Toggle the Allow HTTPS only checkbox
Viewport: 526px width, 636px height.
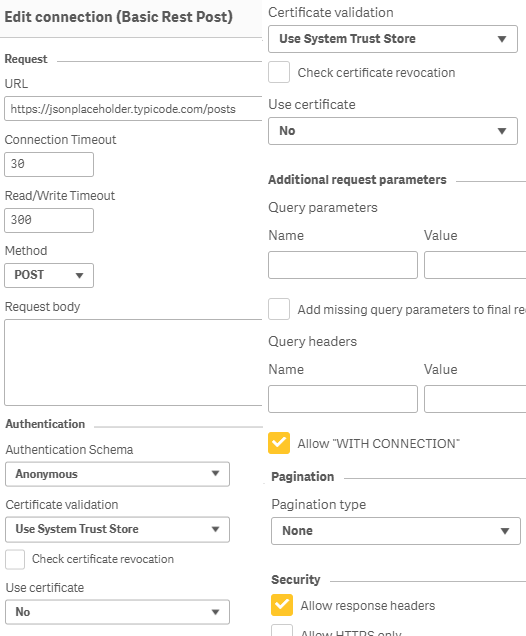[282, 630]
